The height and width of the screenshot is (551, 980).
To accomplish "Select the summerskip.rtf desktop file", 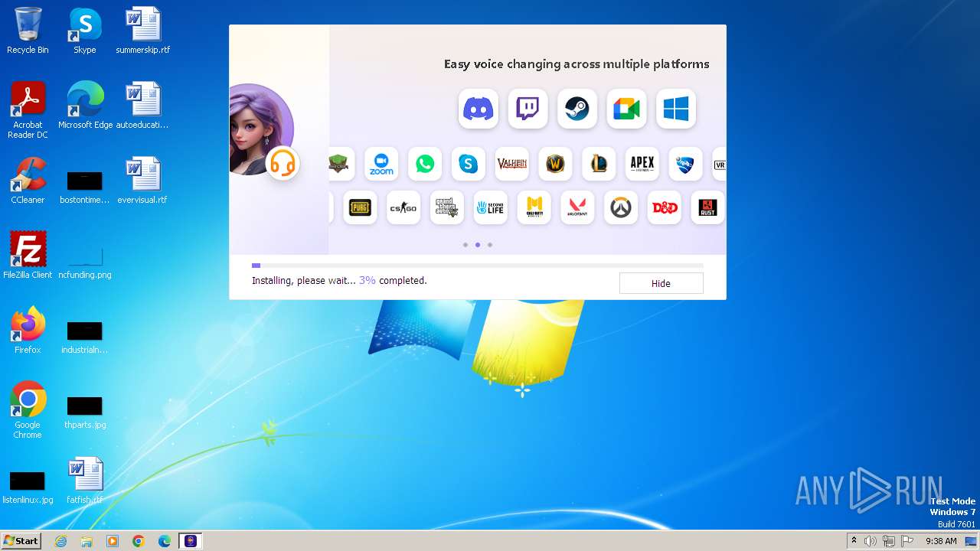I will coord(143,31).
